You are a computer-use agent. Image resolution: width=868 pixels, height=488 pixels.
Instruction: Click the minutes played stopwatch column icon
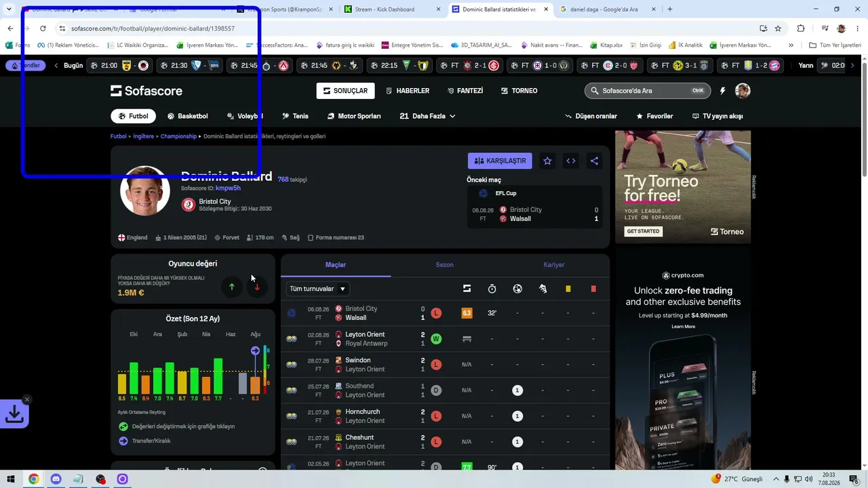pyautogui.click(x=492, y=289)
